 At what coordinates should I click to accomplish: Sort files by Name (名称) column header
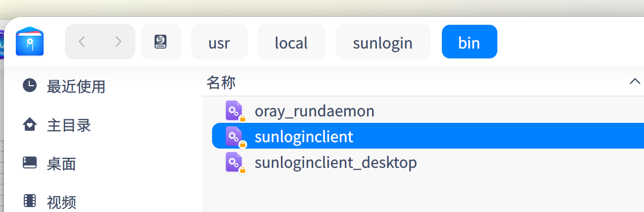221,82
